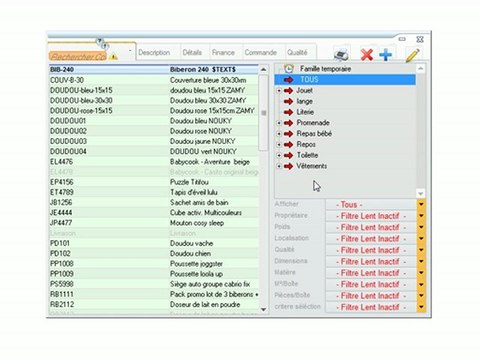The image size is (480, 360).
Task: Select row DOUDOU03 Doudou jaune NOUKY
Action: [x=154, y=141]
